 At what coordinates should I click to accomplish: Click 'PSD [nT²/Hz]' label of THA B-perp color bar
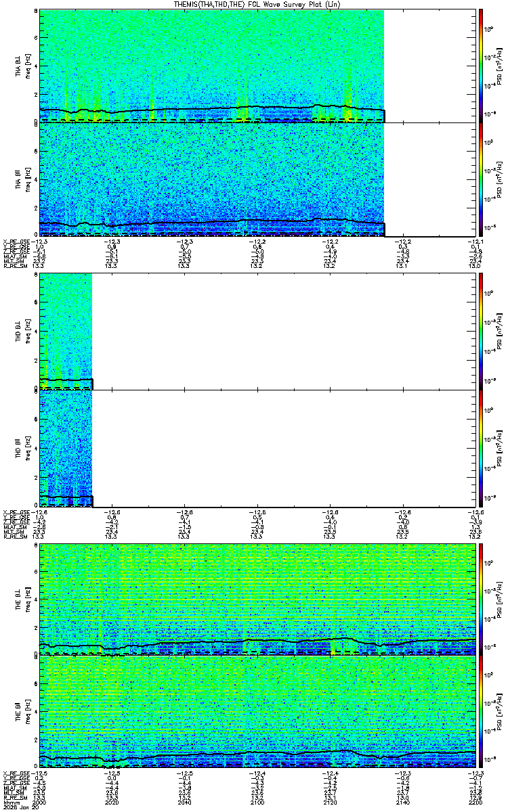499,66
